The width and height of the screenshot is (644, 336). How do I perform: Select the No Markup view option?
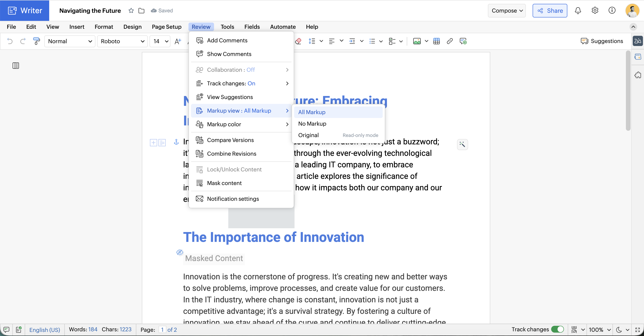(312, 123)
